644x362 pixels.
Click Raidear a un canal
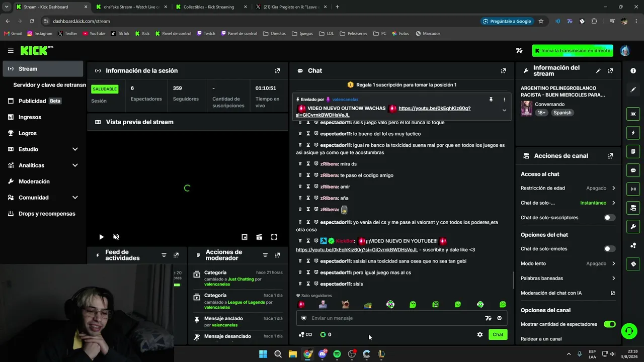pos(541,339)
